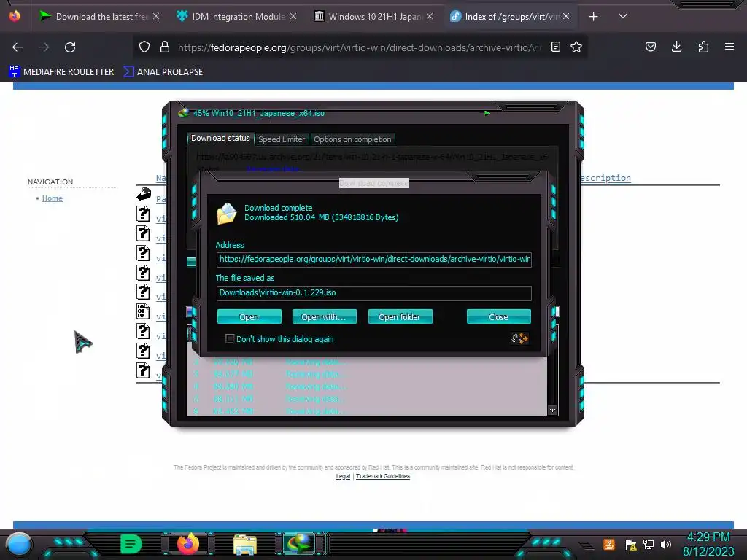The image size is (747, 560).
Task: Select the Options on completion tab
Action: coord(352,139)
